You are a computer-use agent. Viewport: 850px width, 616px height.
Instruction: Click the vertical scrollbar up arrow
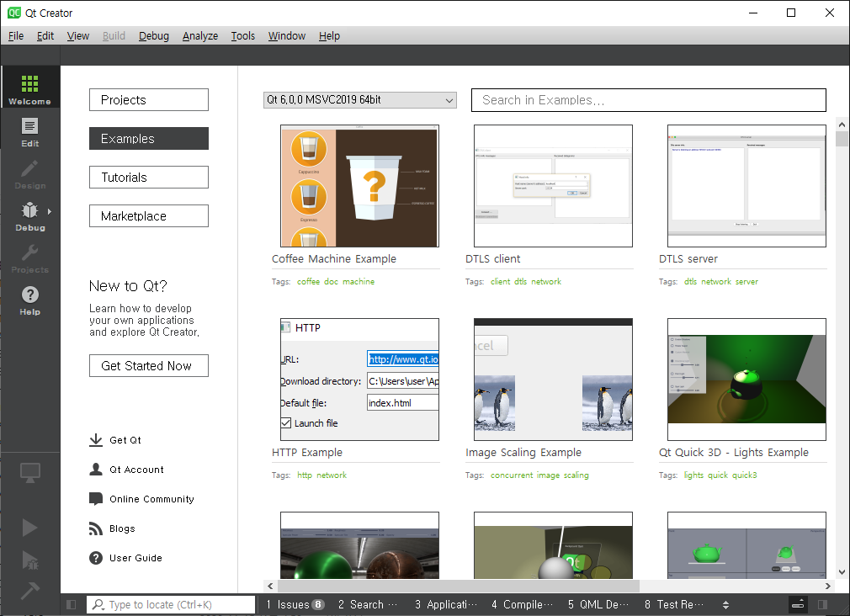coord(842,125)
